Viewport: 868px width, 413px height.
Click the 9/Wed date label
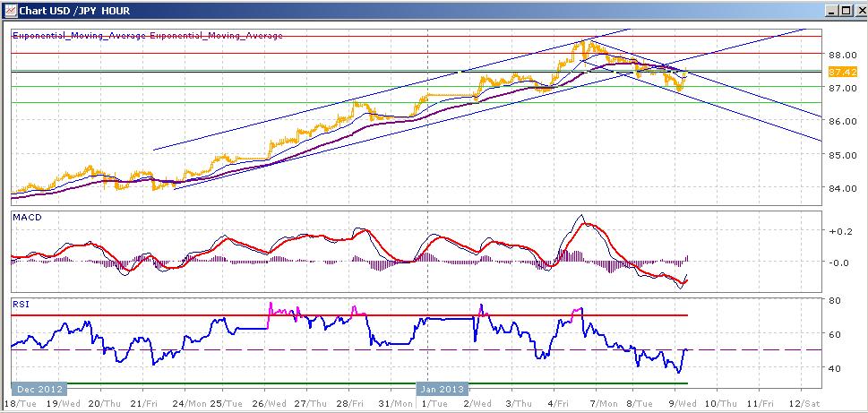tap(683, 402)
